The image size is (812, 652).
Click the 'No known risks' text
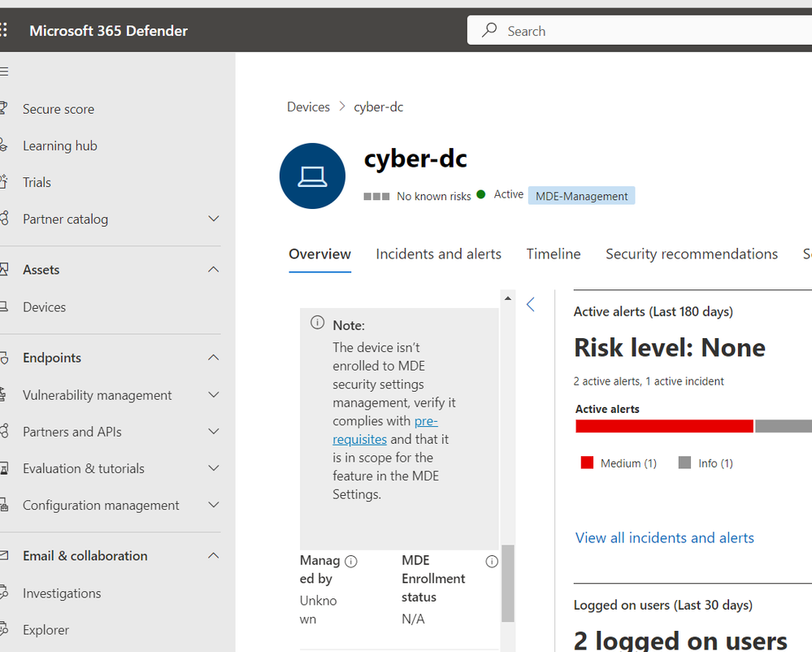pyautogui.click(x=433, y=196)
